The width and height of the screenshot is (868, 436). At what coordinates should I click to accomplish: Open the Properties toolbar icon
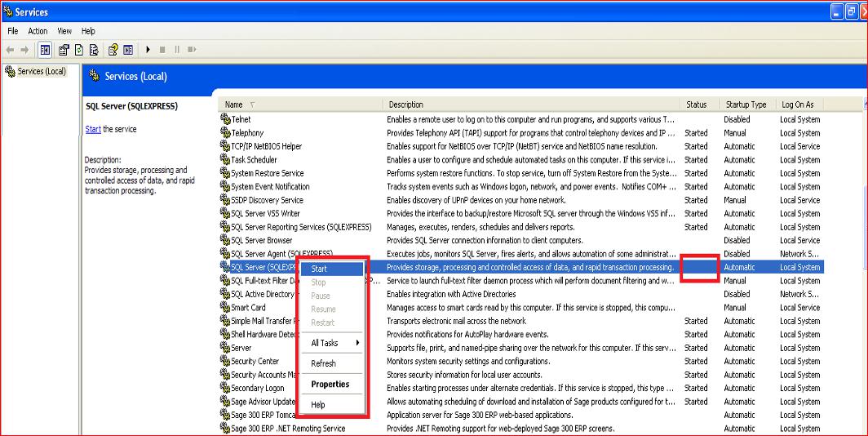pyautogui.click(x=64, y=50)
